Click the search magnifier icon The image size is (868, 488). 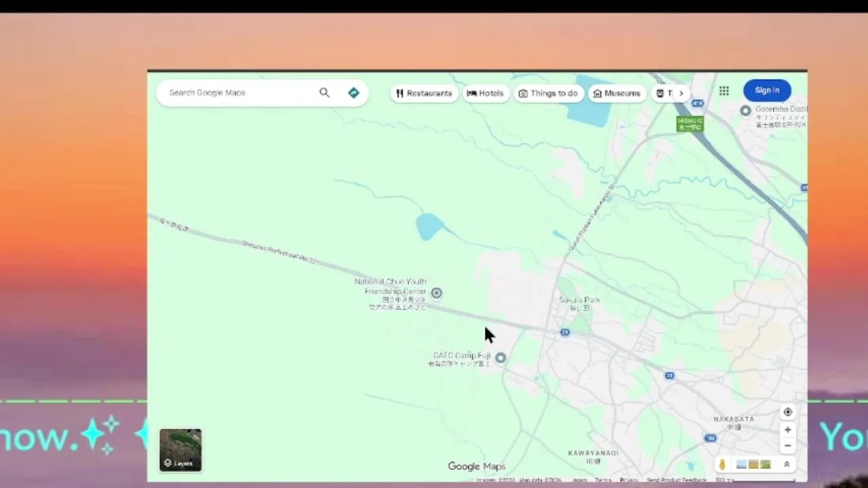click(324, 93)
